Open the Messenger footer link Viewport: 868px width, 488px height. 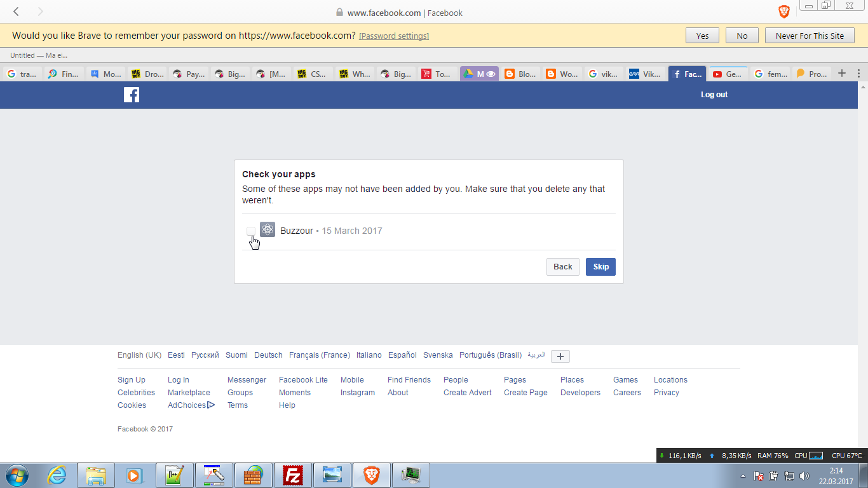247,380
